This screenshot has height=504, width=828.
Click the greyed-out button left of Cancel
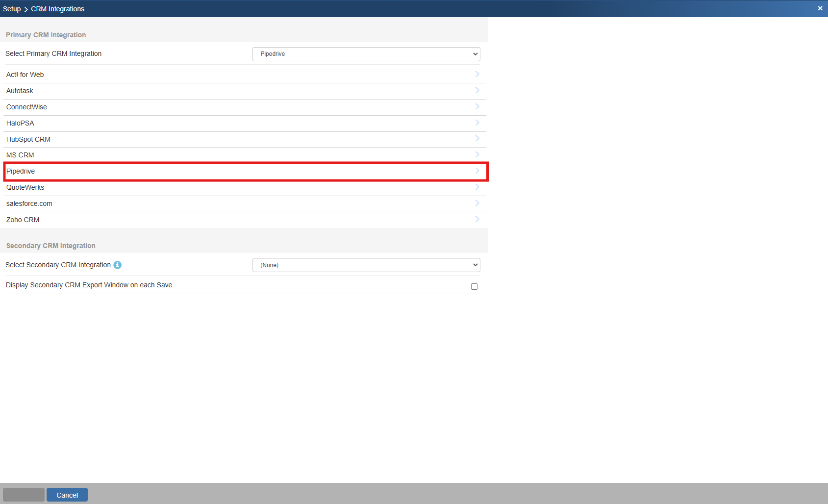pyautogui.click(x=24, y=495)
